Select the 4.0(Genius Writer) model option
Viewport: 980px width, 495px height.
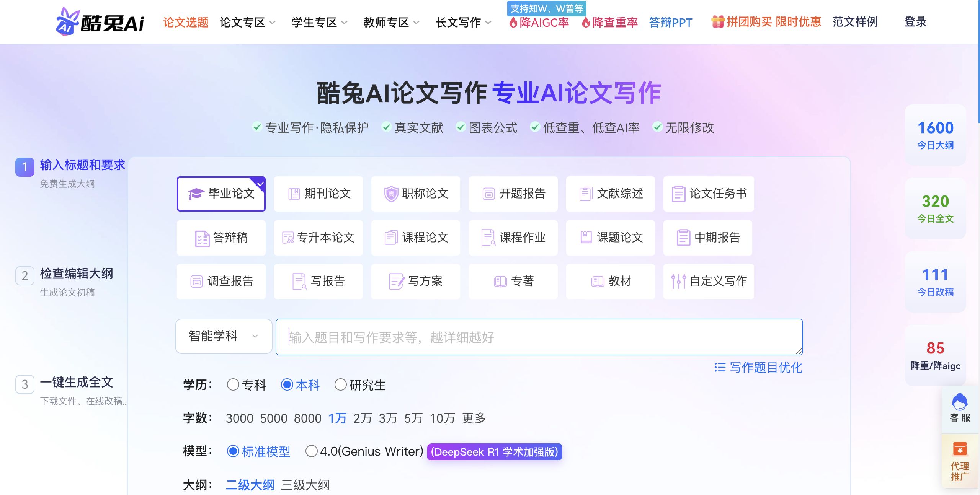pyautogui.click(x=311, y=451)
